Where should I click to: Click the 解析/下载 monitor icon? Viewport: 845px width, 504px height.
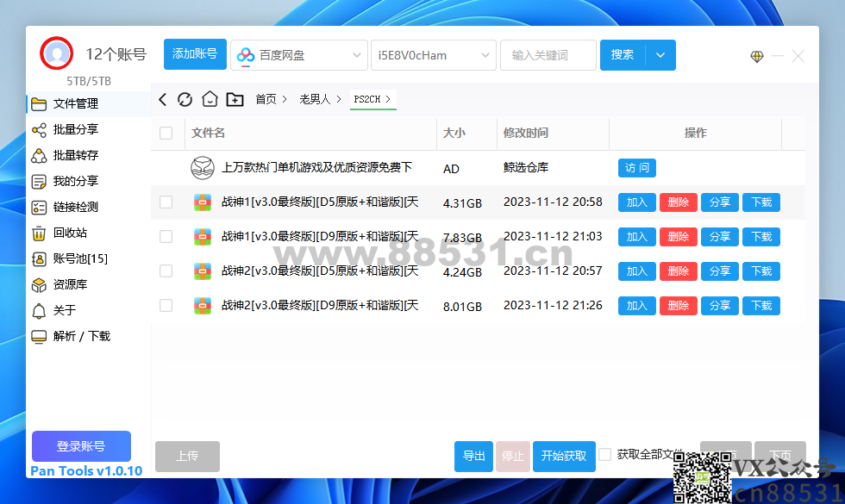pos(39,337)
